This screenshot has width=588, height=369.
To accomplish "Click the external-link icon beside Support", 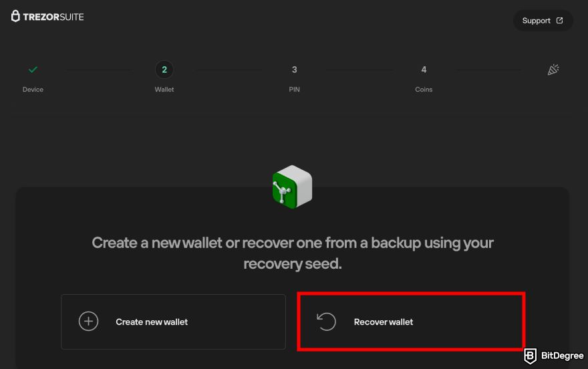I will pyautogui.click(x=559, y=21).
